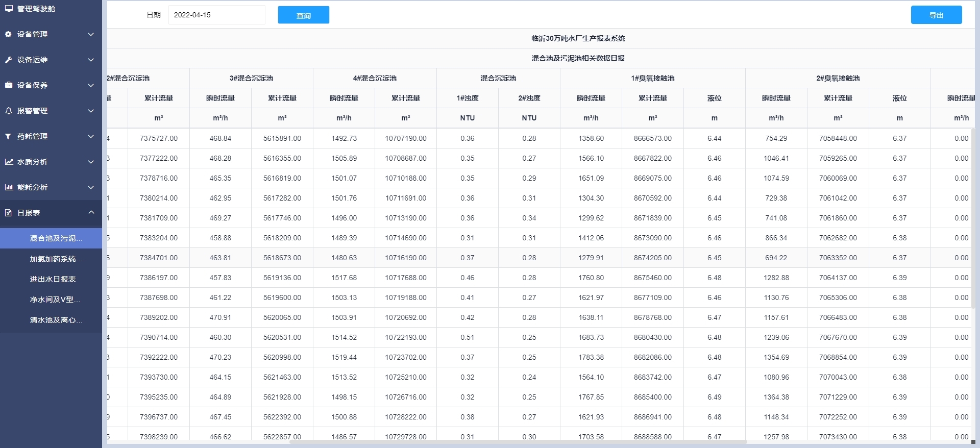Image resolution: width=980 pixels, height=448 pixels.
Task: Open the 进出水日报表 menu item
Action: click(x=53, y=279)
